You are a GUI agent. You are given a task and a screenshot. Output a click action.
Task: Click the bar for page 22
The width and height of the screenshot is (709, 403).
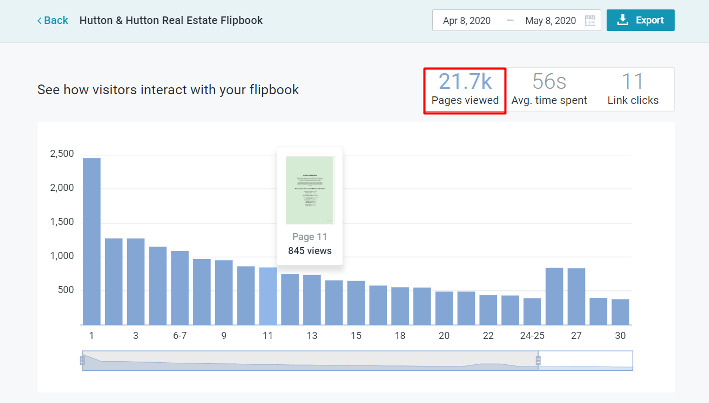(488, 310)
